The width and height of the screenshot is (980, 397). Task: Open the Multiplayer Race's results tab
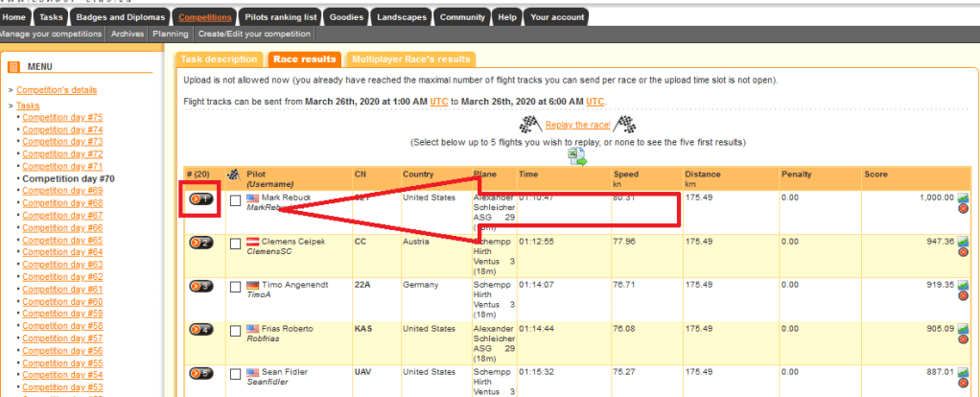[412, 59]
